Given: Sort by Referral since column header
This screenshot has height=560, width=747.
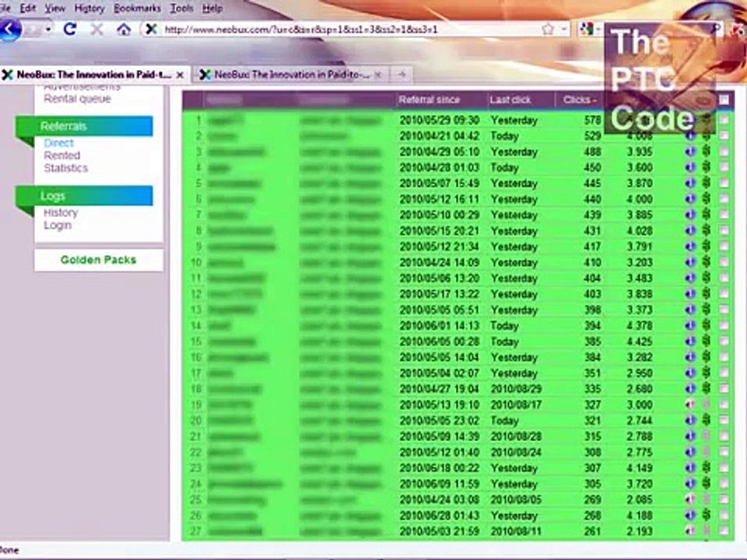Looking at the screenshot, I should (x=430, y=100).
